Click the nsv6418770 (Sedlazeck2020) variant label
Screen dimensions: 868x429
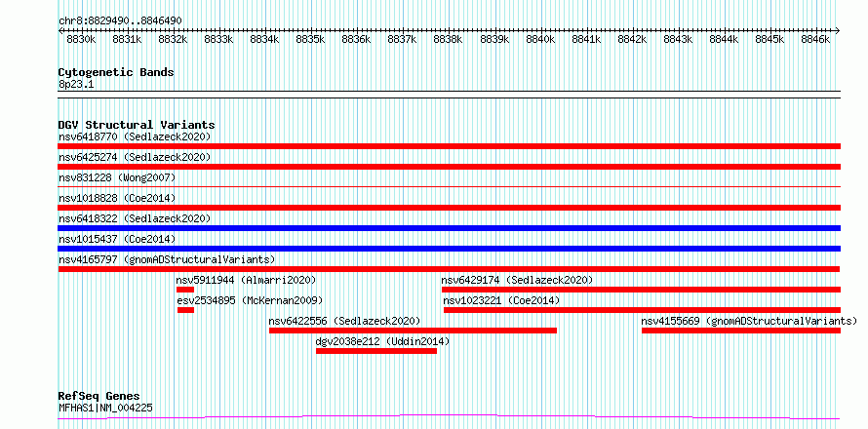click(x=135, y=136)
